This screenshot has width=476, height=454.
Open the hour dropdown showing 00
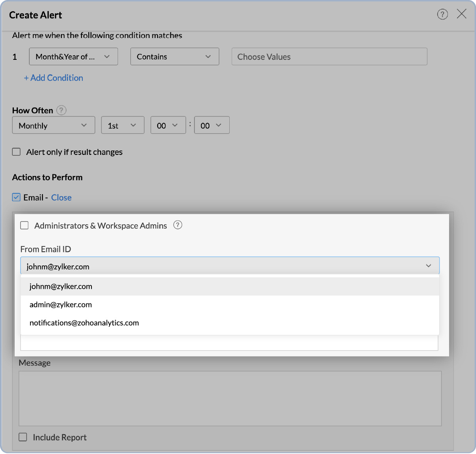click(168, 125)
